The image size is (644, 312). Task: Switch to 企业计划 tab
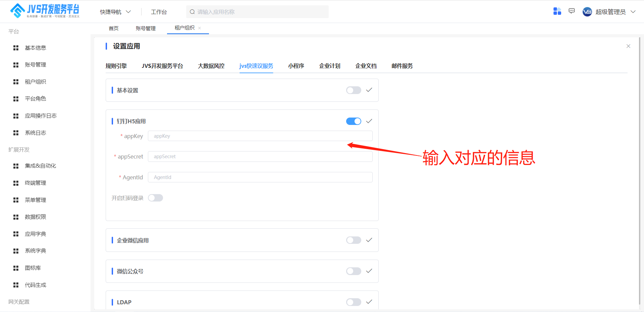(330, 66)
